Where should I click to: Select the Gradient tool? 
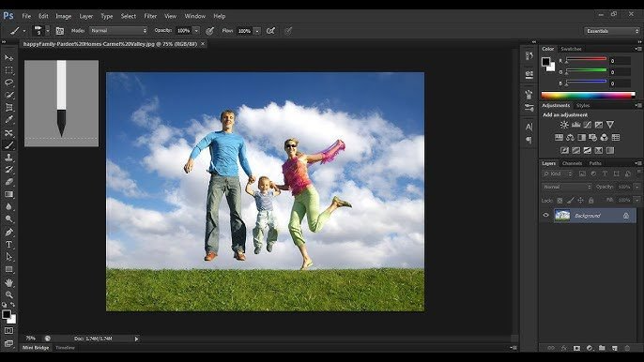pyautogui.click(x=8, y=194)
